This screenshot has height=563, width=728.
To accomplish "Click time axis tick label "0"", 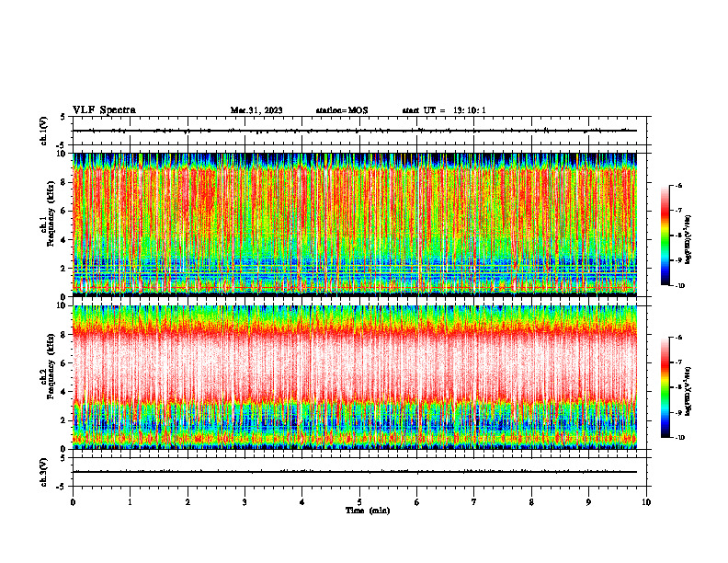I will coord(73,502).
